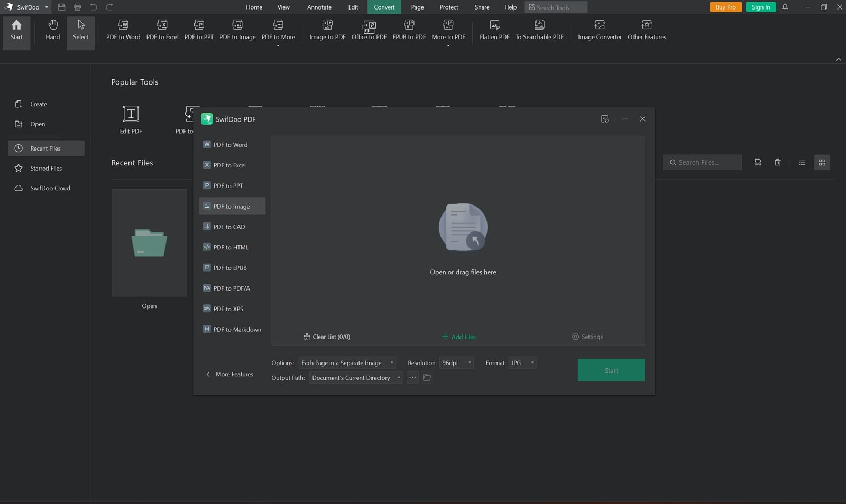This screenshot has height=504, width=846.
Task: Click the print icon in title bar
Action: point(78,7)
